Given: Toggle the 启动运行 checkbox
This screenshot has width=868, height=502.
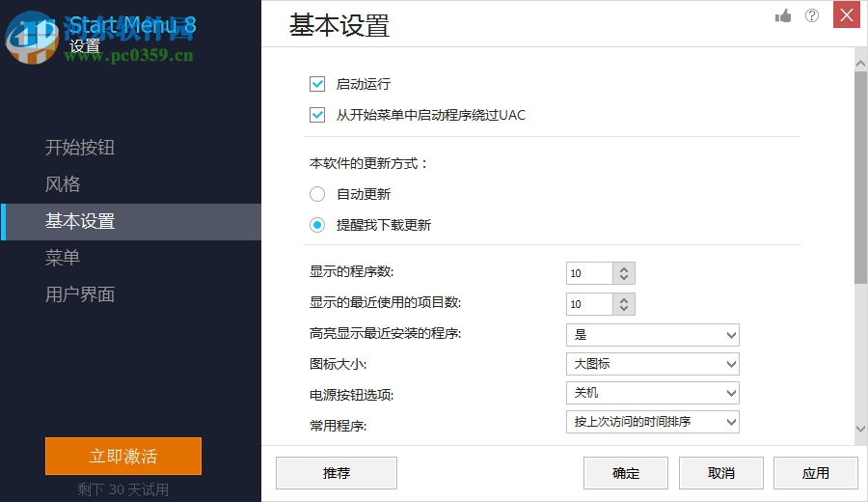Looking at the screenshot, I should point(317,84).
